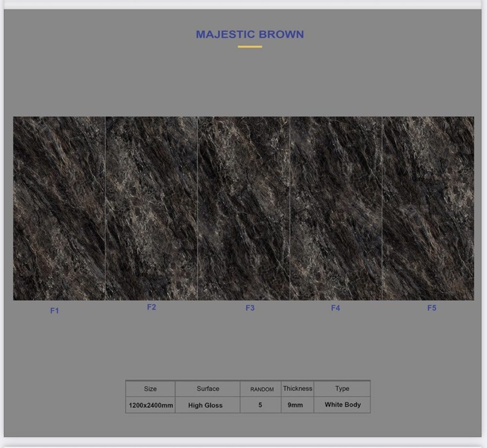This screenshot has height=448, width=487.
Task: Click the High Gloss surface value
Action: pos(205,405)
